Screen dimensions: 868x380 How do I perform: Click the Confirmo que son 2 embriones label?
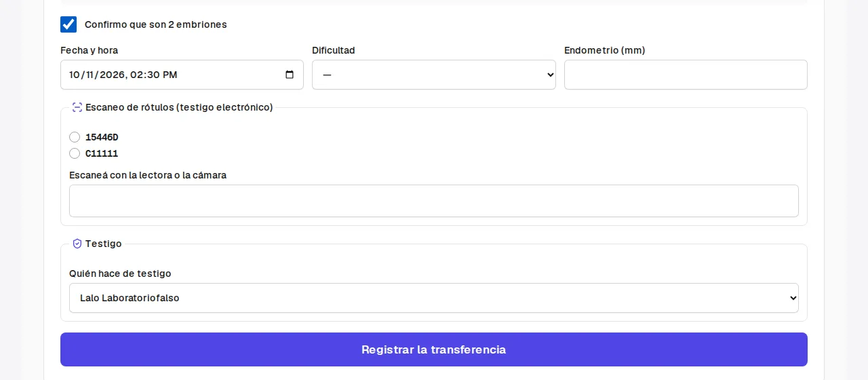coord(156,24)
